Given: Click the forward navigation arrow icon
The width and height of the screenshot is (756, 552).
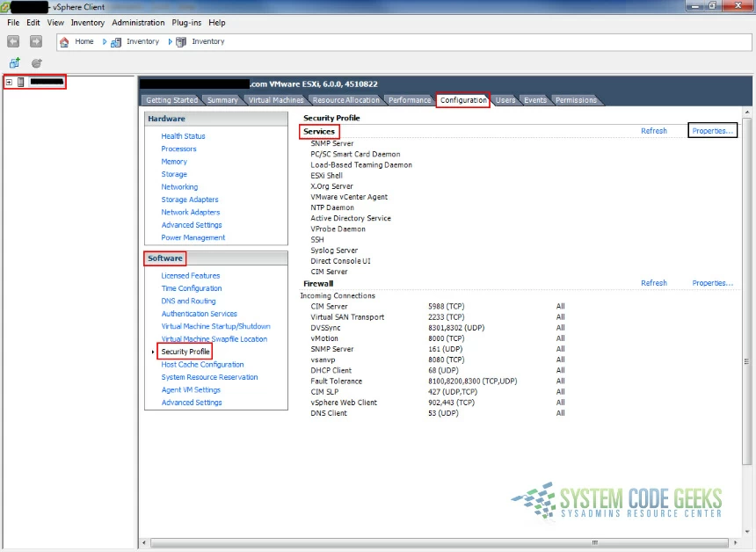Looking at the screenshot, I should (36, 41).
